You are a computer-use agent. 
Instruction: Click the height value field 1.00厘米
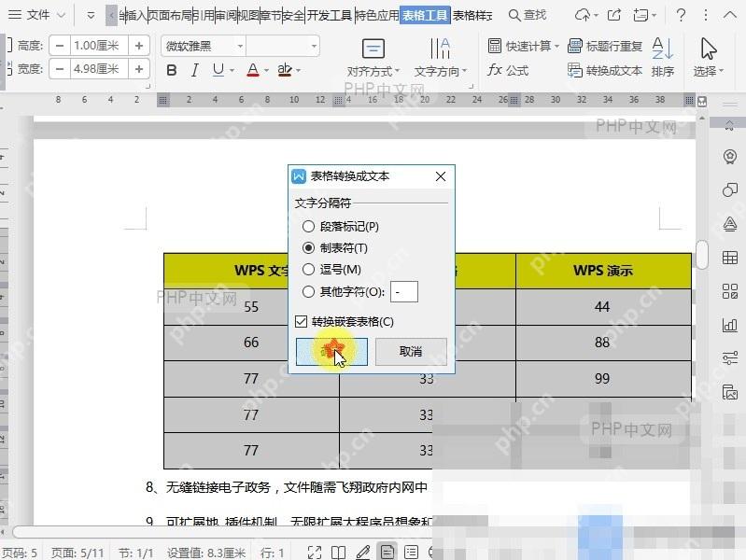point(99,46)
